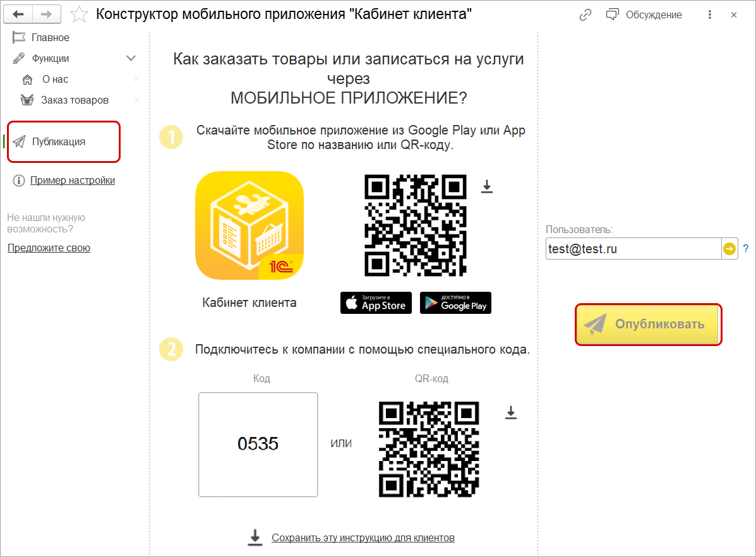The height and width of the screenshot is (557, 756).
Task: Click the Опубликовать publish button
Action: coord(648,325)
